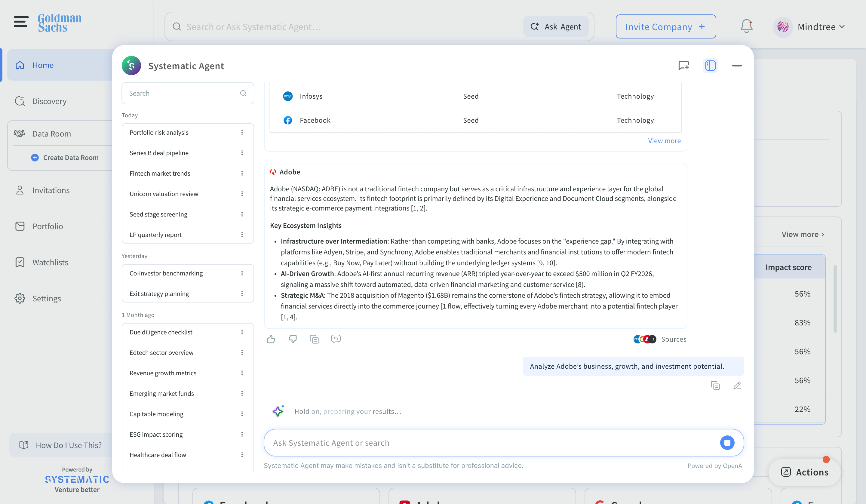This screenshot has width=866, height=504.
Task: Click the Ask Agent button
Action: (556, 26)
